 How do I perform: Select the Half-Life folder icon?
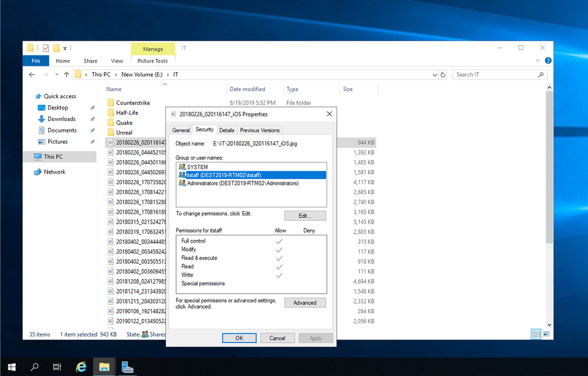click(x=111, y=112)
